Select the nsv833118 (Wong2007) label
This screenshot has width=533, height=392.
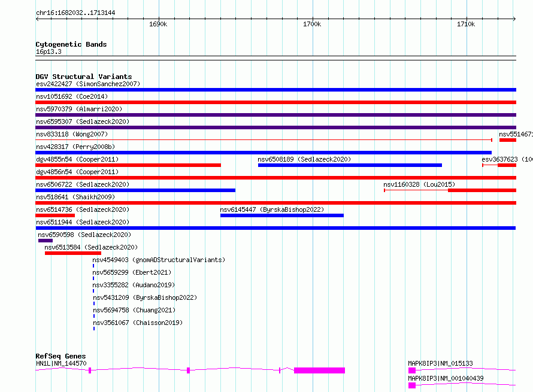[x=72, y=134]
